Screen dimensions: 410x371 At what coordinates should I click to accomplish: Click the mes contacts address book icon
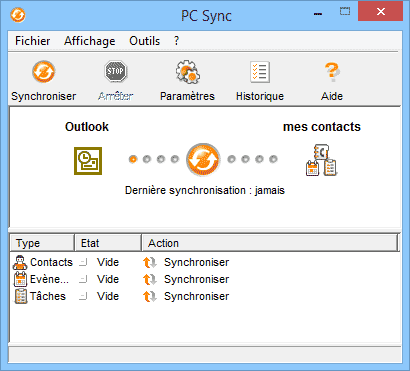(321, 160)
